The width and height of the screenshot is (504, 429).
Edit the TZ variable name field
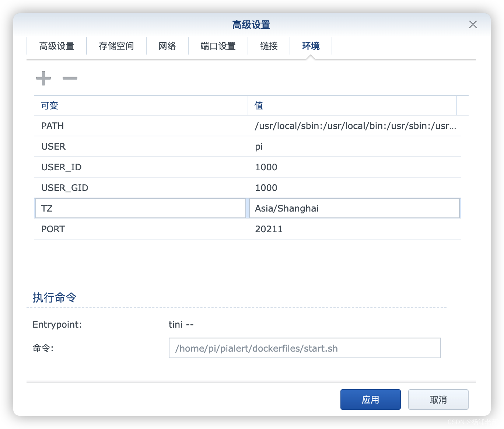click(x=140, y=208)
